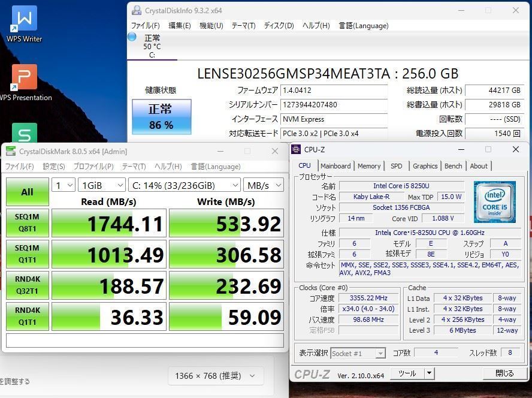Open the Socket #1 display selector
The image size is (532, 398).
pos(358,353)
